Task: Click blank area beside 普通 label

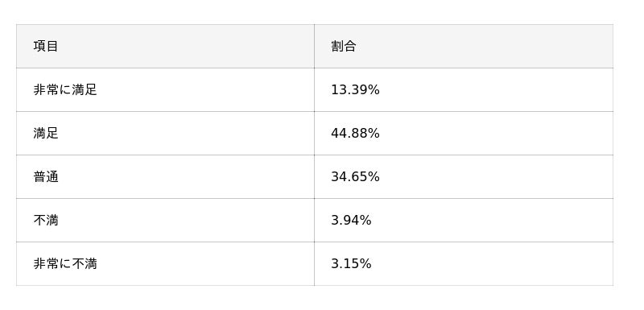Action: tap(186, 177)
